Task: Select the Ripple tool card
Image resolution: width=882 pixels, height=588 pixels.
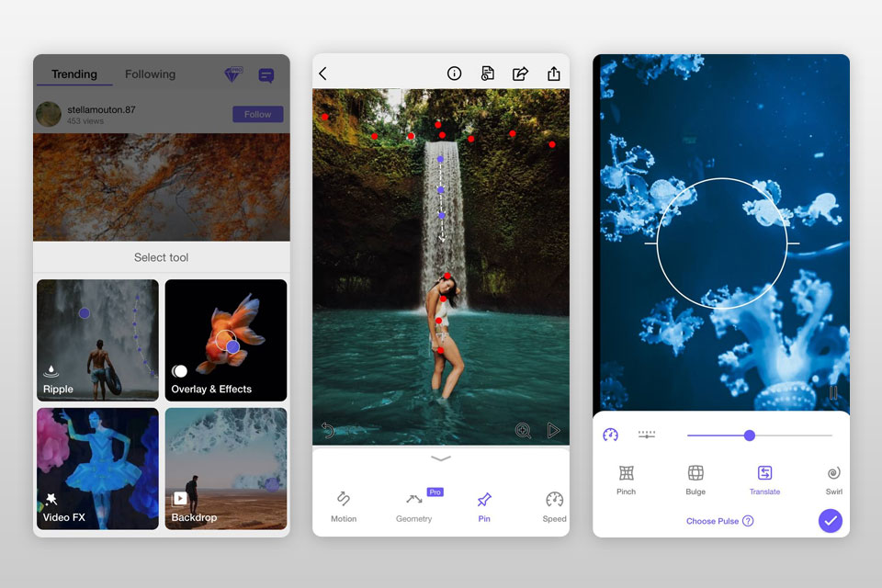Action: [x=98, y=340]
